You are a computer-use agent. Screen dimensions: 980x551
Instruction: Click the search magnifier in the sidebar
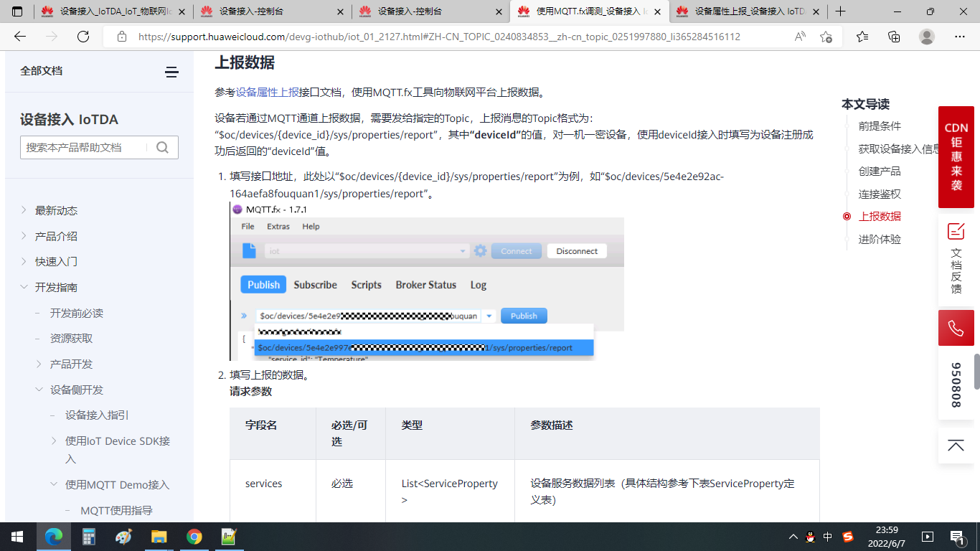[x=162, y=147]
